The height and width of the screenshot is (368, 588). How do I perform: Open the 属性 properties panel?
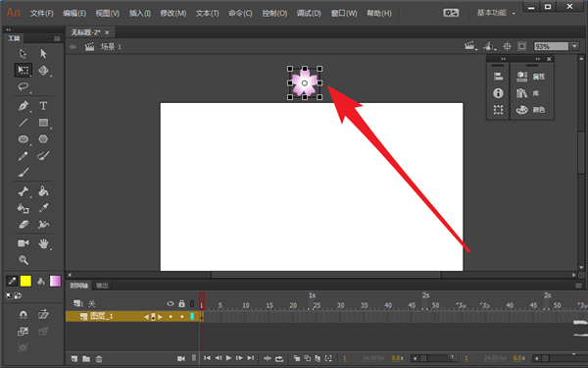pos(531,77)
